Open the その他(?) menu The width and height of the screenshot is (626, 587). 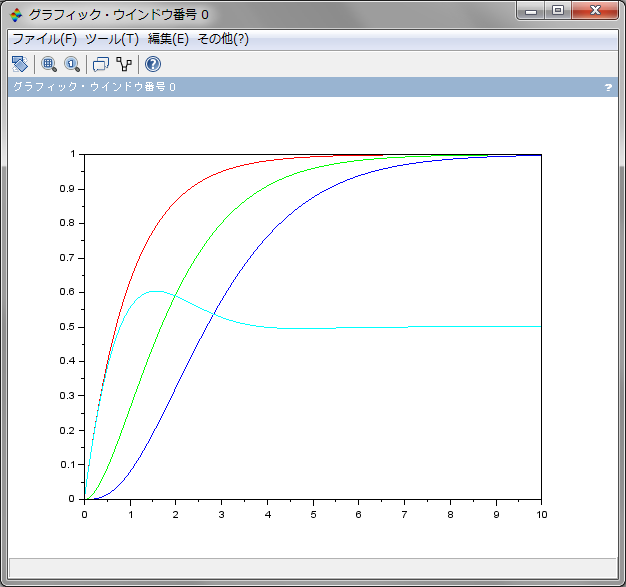tap(223, 39)
